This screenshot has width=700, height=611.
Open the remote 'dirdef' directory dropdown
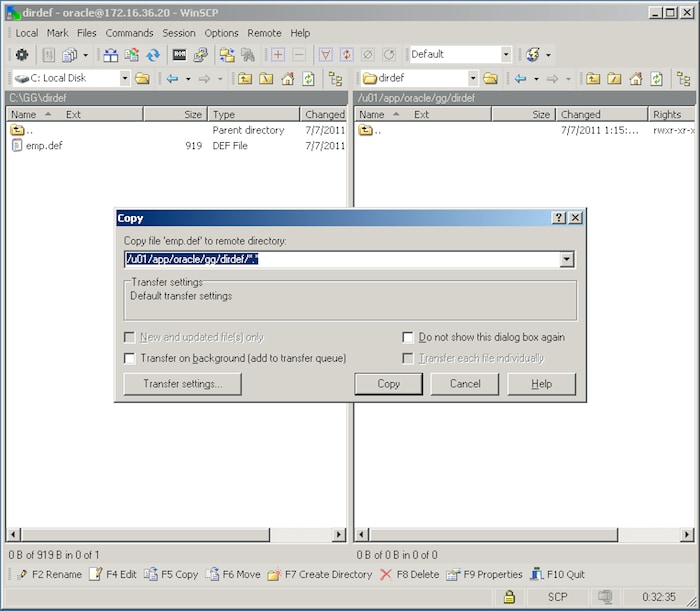point(473,79)
